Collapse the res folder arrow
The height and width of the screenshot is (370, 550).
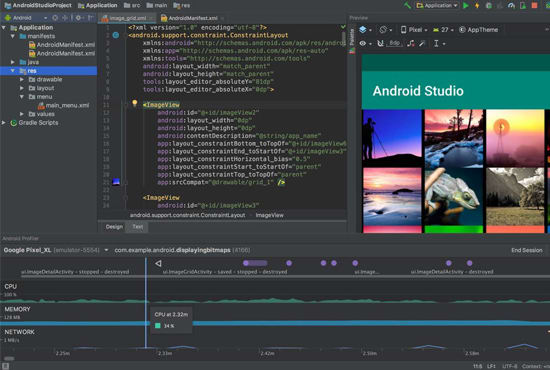pos(13,70)
